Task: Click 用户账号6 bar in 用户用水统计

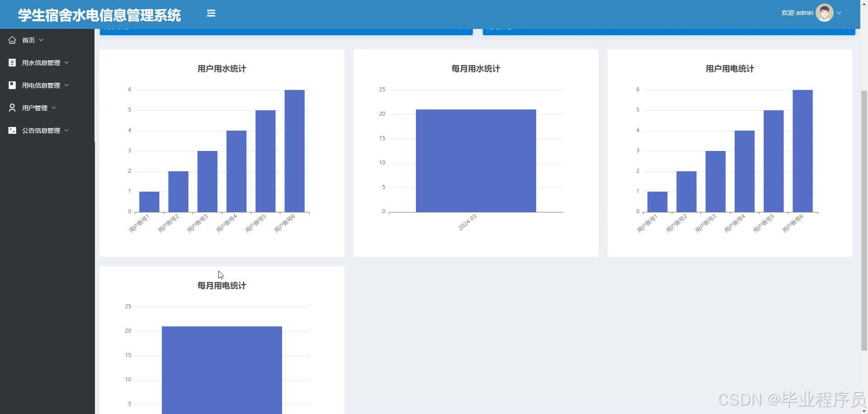Action: [294, 151]
